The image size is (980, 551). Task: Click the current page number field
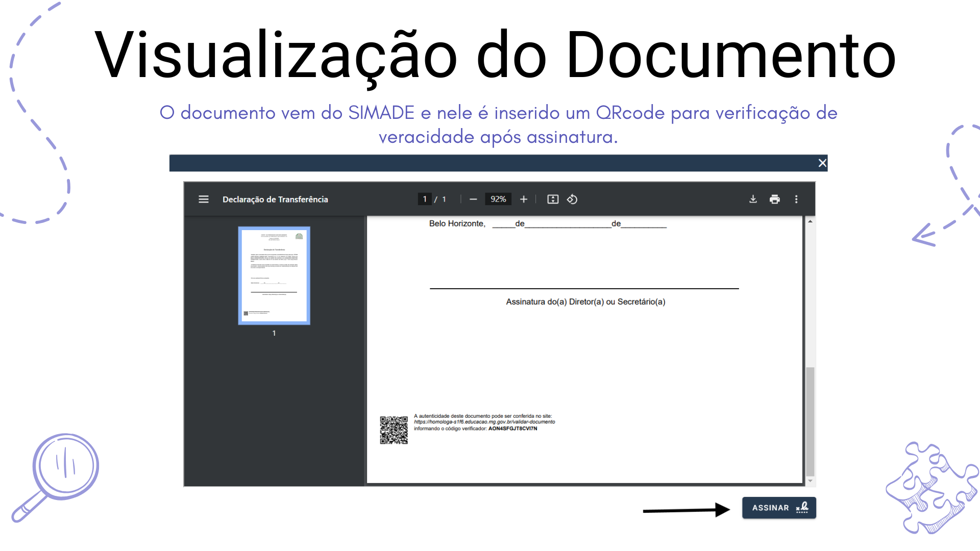[425, 199]
